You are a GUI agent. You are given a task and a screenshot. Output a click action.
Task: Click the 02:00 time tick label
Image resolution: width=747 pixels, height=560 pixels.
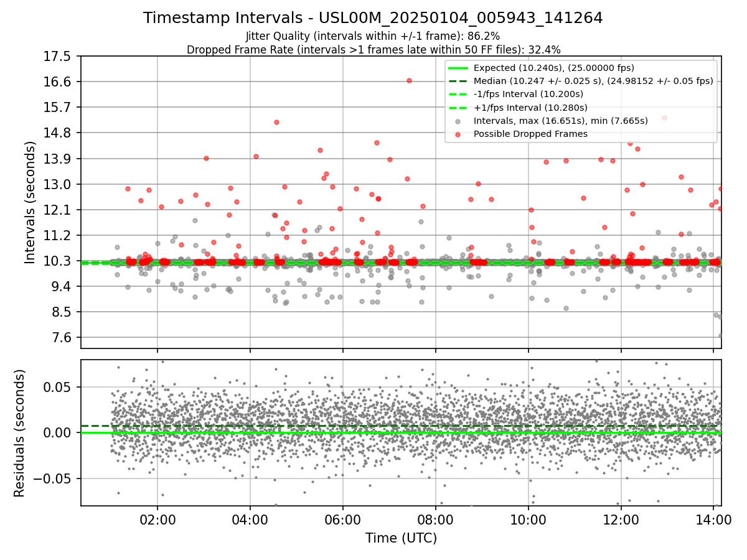coord(157,519)
